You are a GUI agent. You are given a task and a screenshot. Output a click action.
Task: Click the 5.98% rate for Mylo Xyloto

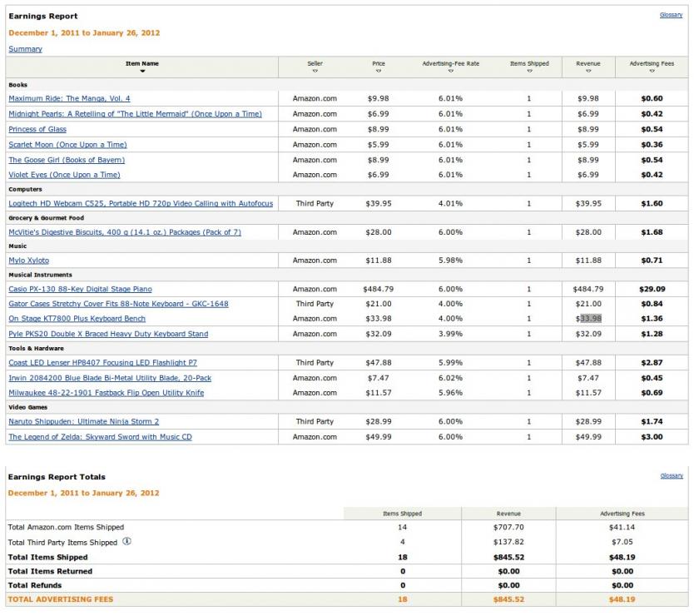pyautogui.click(x=450, y=261)
